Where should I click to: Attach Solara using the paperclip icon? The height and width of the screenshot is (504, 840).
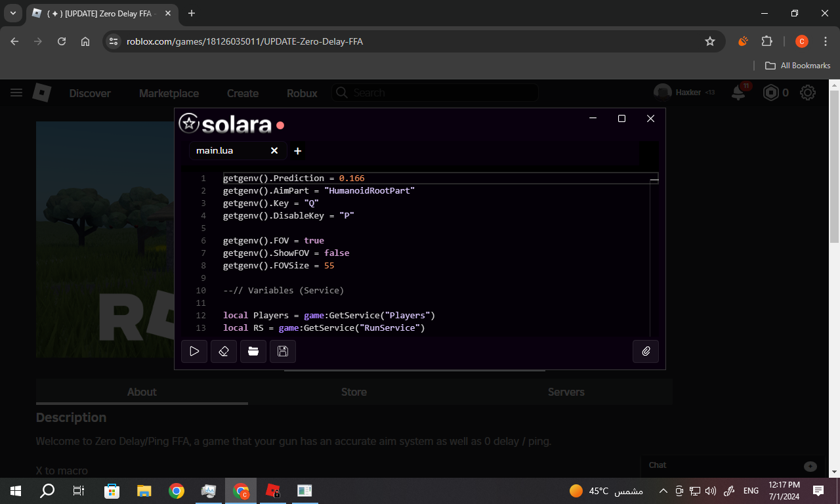click(646, 351)
